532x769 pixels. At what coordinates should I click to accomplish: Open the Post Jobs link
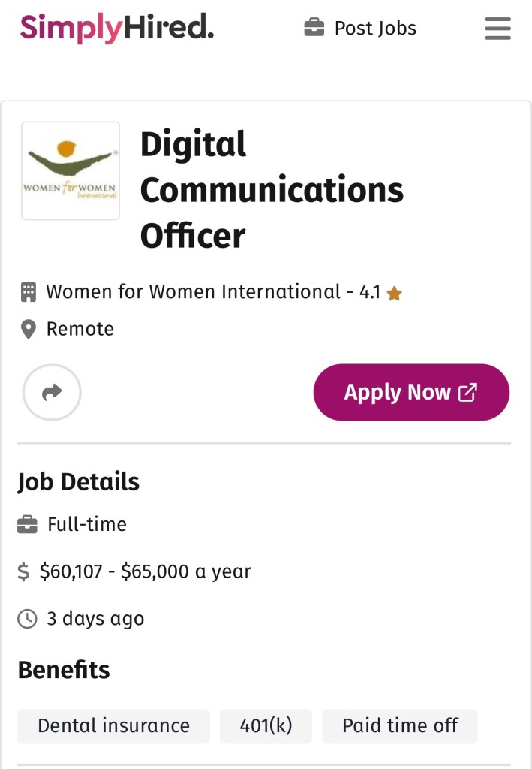pos(374,29)
